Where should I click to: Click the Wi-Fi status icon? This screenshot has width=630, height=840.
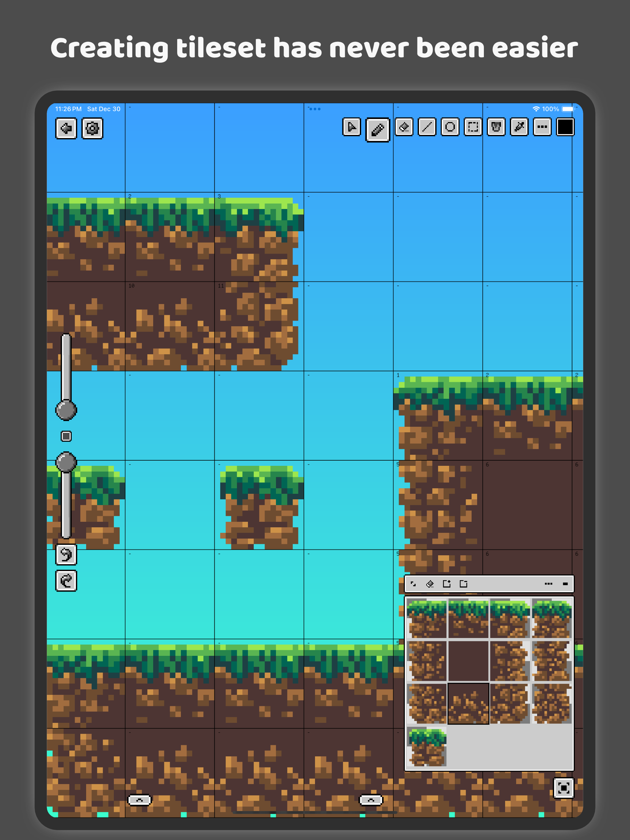536,109
